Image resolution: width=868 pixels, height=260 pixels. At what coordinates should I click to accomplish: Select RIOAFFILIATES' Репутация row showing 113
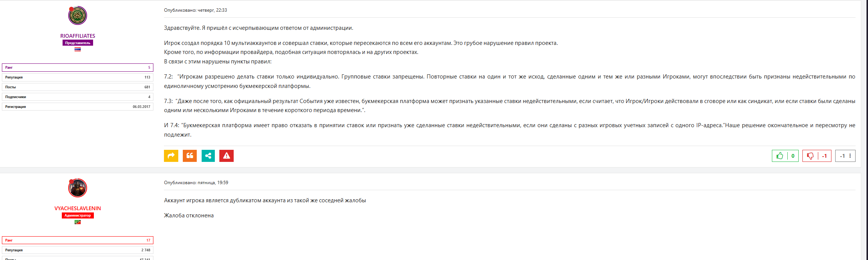click(78, 77)
